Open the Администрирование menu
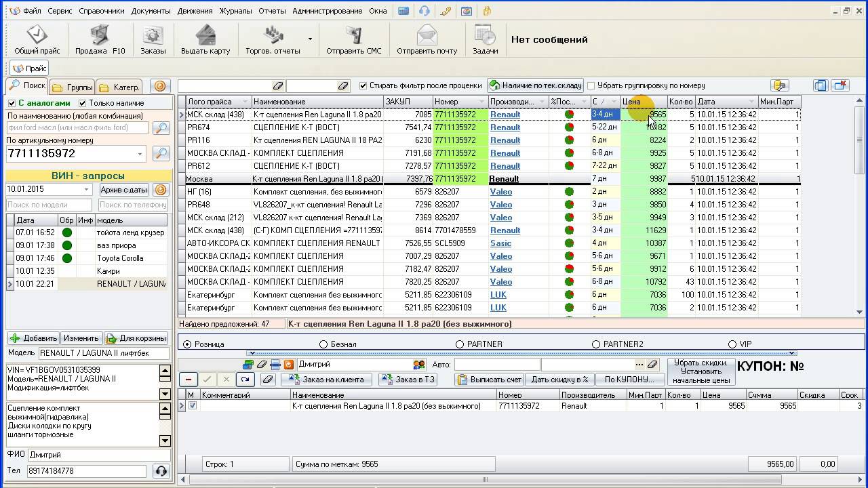Image resolution: width=868 pixels, height=488 pixels. pyautogui.click(x=328, y=11)
